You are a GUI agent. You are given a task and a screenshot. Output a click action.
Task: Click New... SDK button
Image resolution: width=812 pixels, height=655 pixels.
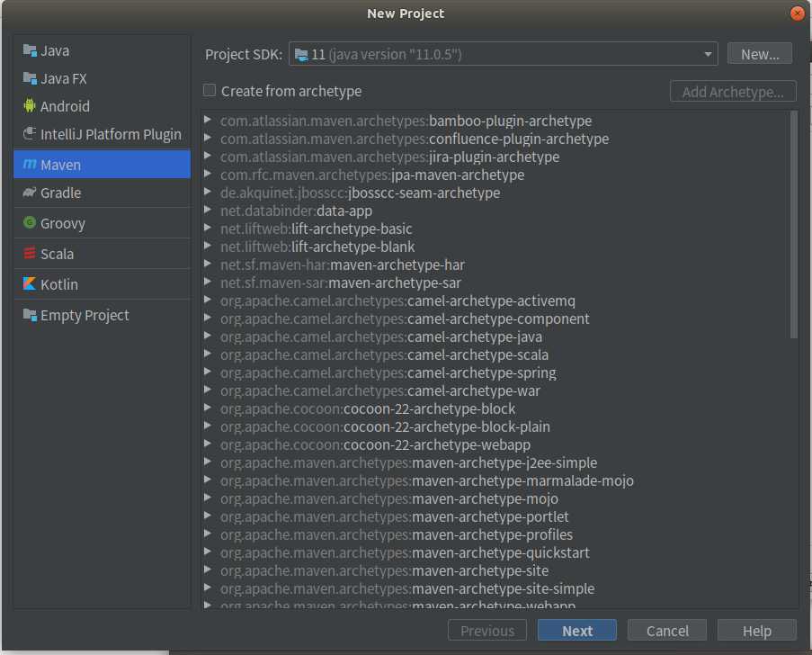pyautogui.click(x=760, y=54)
